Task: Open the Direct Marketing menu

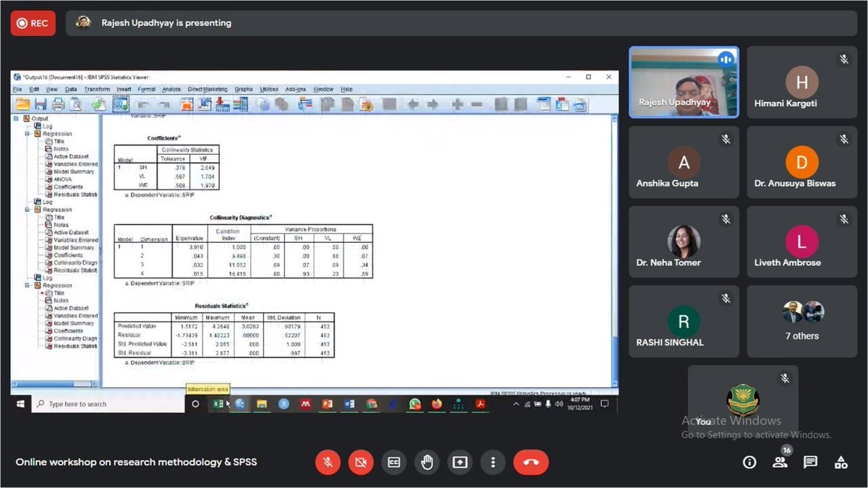Action: tap(208, 89)
